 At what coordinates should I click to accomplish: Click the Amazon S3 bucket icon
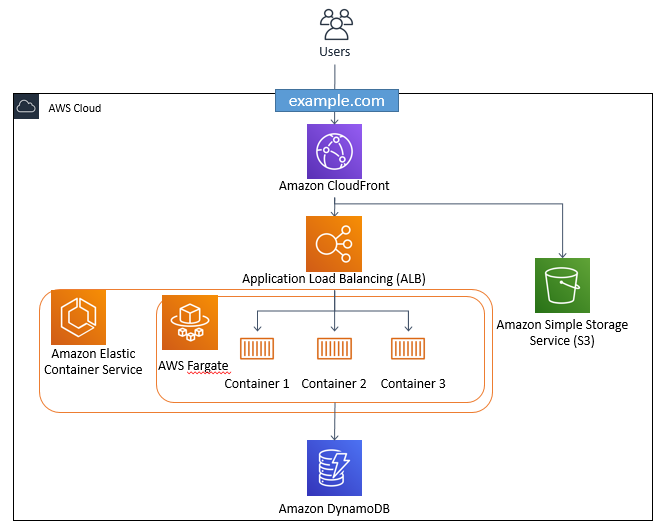point(562,285)
